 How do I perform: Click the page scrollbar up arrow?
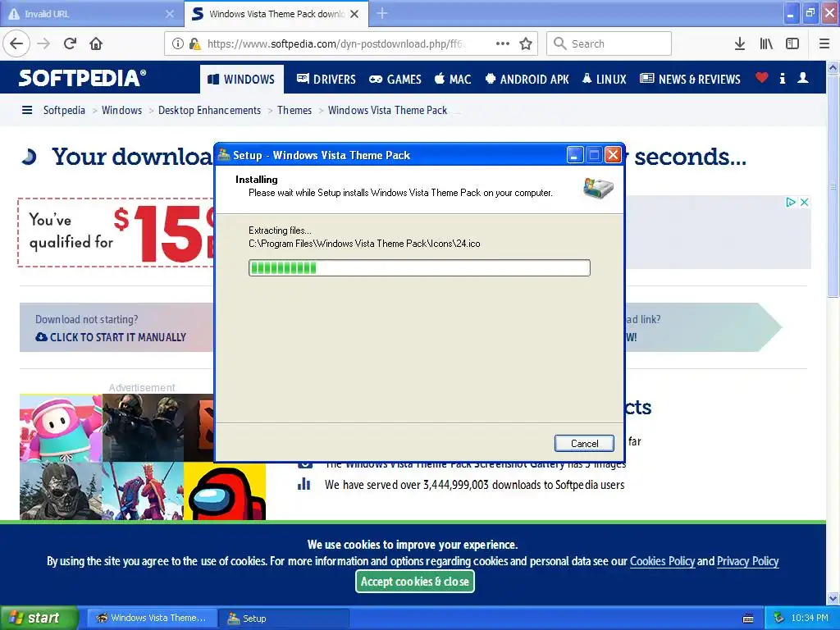833,68
